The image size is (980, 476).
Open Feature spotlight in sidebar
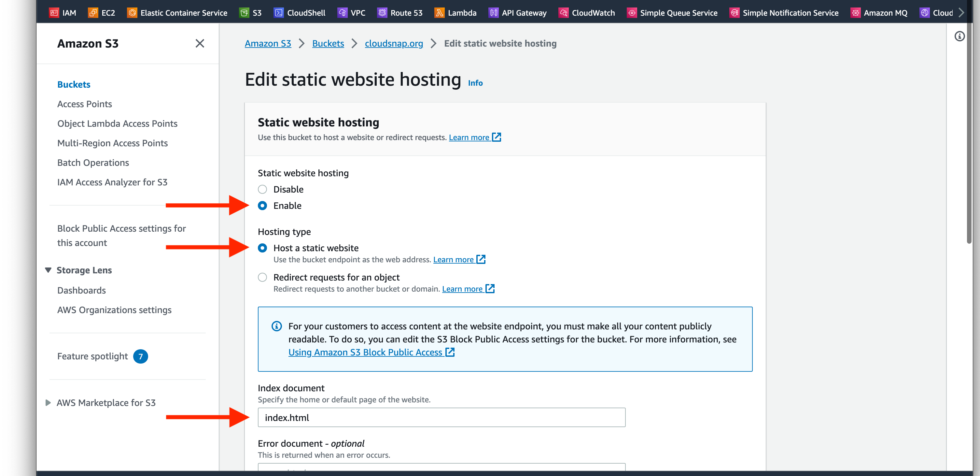pyautogui.click(x=92, y=356)
